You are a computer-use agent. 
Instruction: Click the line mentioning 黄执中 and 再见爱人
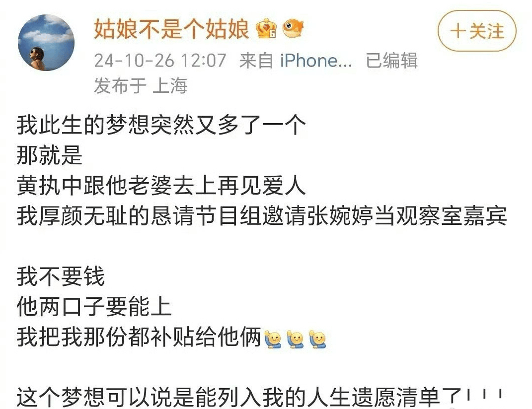[161, 186]
